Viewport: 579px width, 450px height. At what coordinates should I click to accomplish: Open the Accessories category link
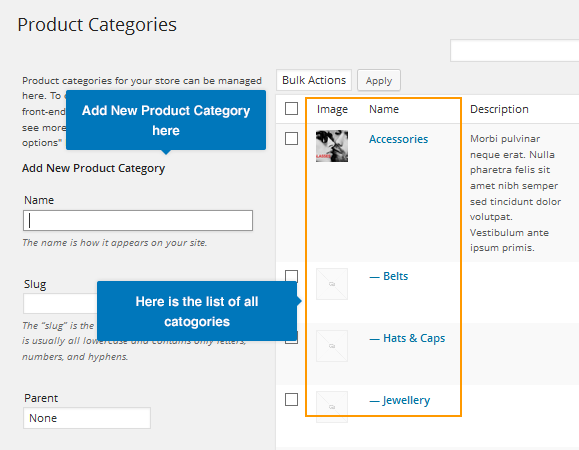point(398,139)
